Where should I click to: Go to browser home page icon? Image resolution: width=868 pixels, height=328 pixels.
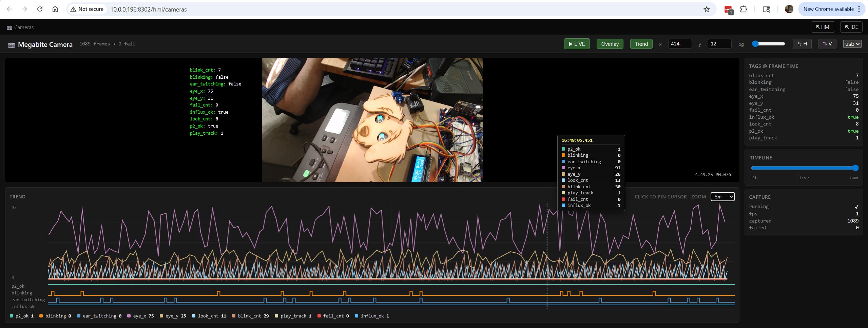55,9
